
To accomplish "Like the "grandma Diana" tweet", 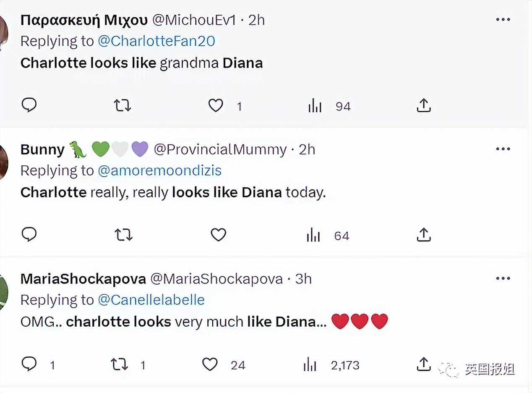I will click(x=216, y=105).
